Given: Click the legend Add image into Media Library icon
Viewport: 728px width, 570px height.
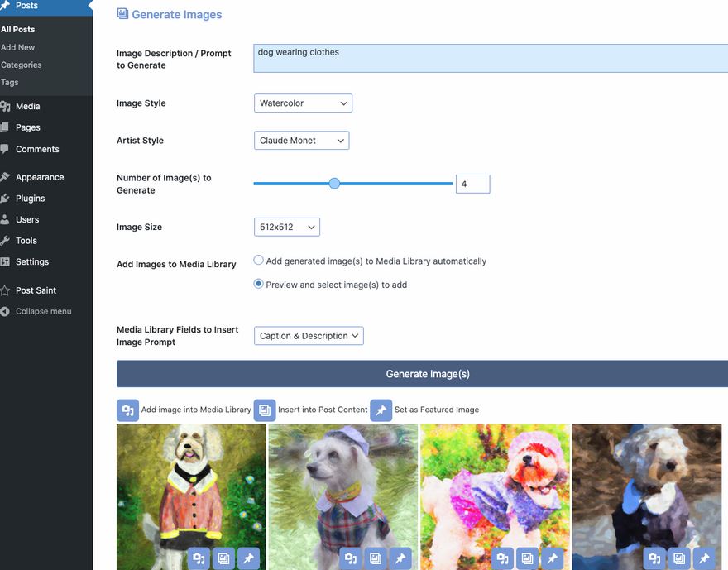Looking at the screenshot, I should pos(127,410).
